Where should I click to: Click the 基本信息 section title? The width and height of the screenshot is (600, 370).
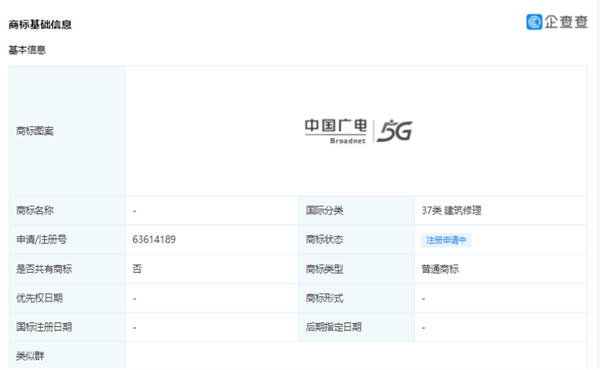pos(27,50)
